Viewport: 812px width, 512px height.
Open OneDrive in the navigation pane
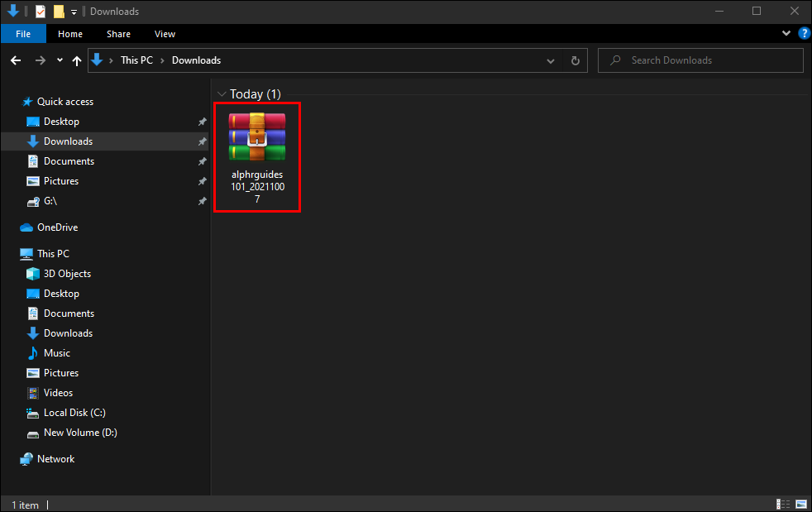click(57, 227)
